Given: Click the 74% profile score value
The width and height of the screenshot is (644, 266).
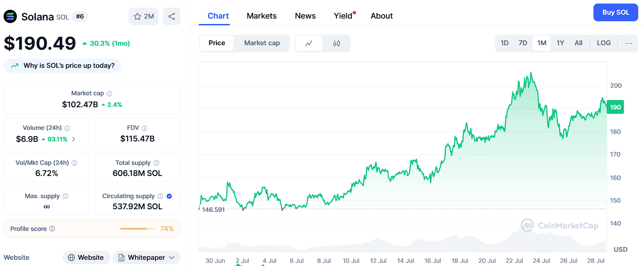Looking at the screenshot, I should click(167, 229).
